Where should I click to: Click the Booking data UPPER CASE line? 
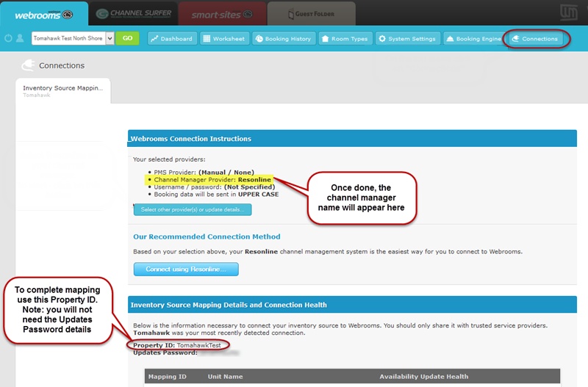coord(216,194)
